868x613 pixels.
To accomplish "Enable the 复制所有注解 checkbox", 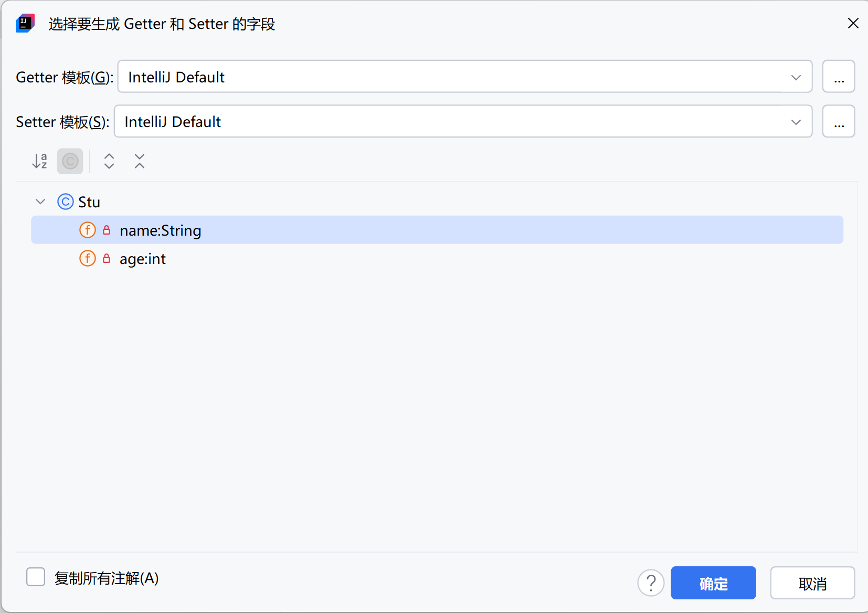I will pyautogui.click(x=36, y=577).
